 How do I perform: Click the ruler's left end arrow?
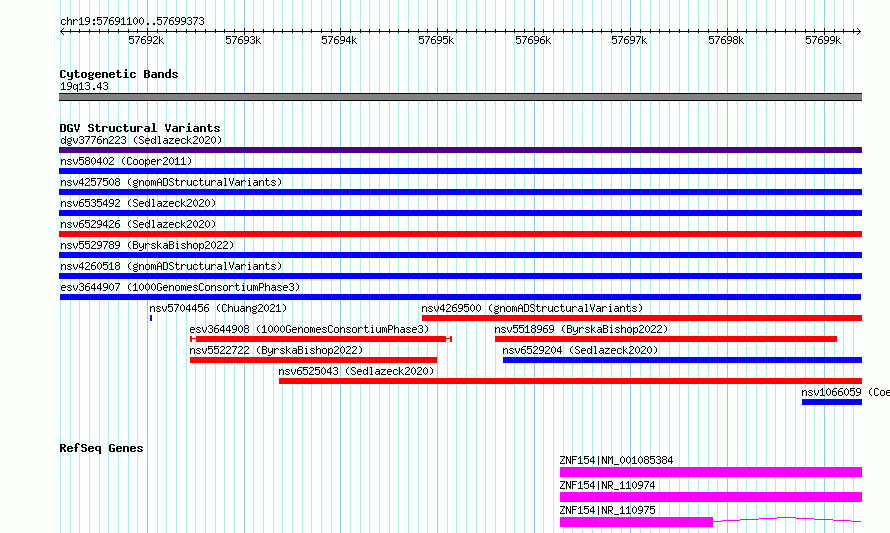tap(62, 31)
